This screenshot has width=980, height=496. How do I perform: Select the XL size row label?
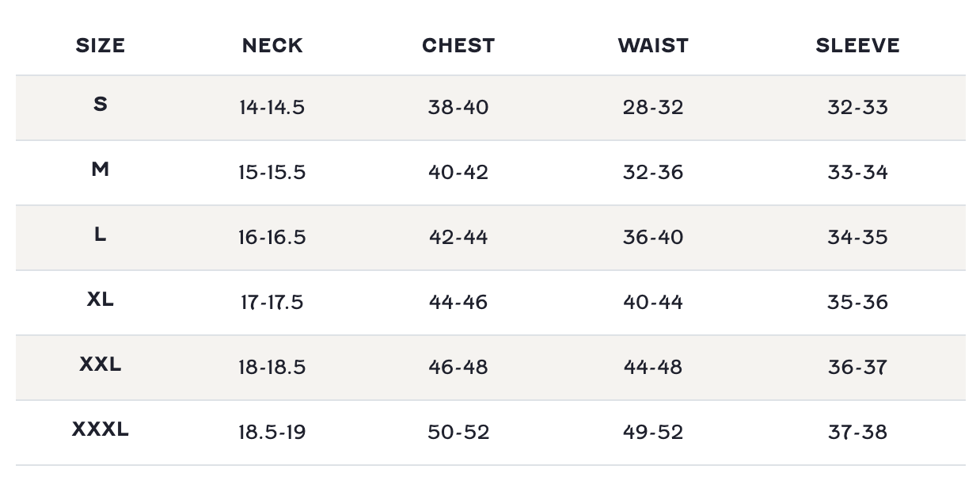101,299
